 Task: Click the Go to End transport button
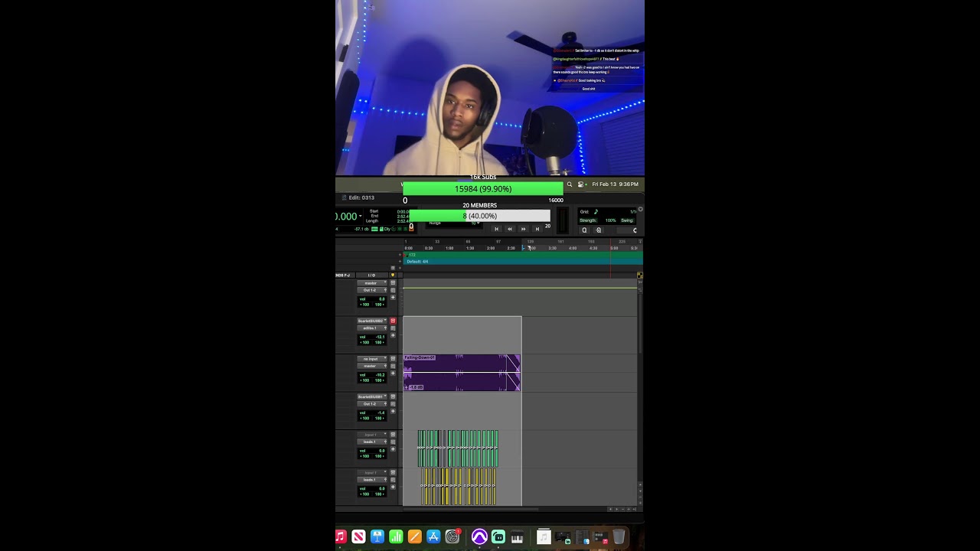[x=537, y=229]
